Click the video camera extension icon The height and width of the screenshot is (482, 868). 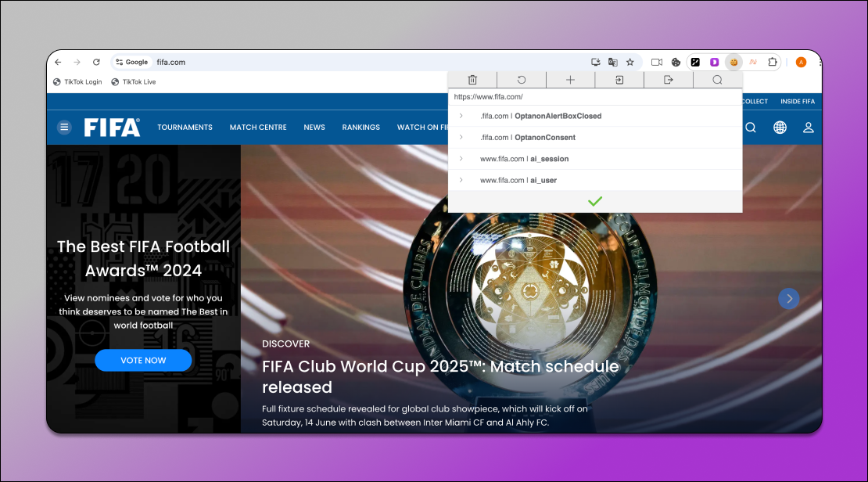(x=657, y=62)
